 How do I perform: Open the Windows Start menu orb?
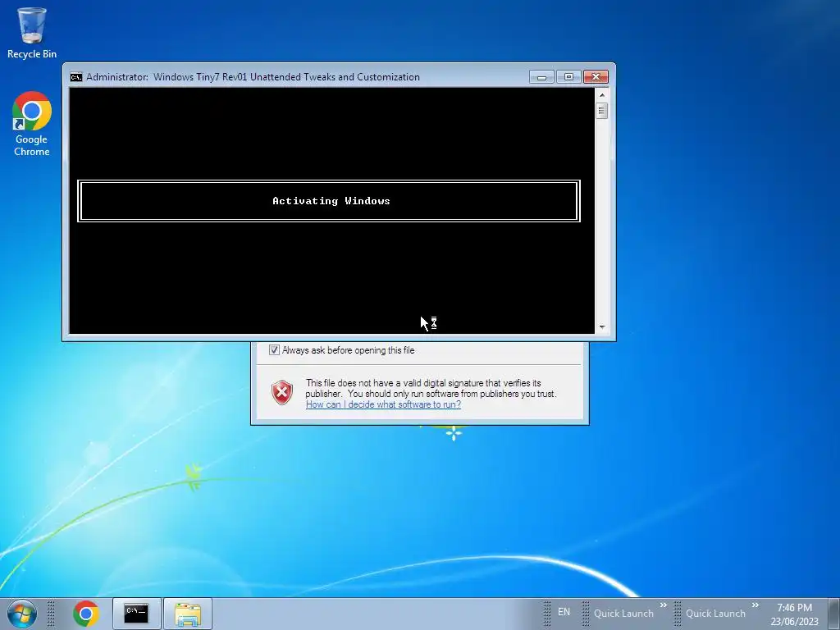tap(22, 614)
